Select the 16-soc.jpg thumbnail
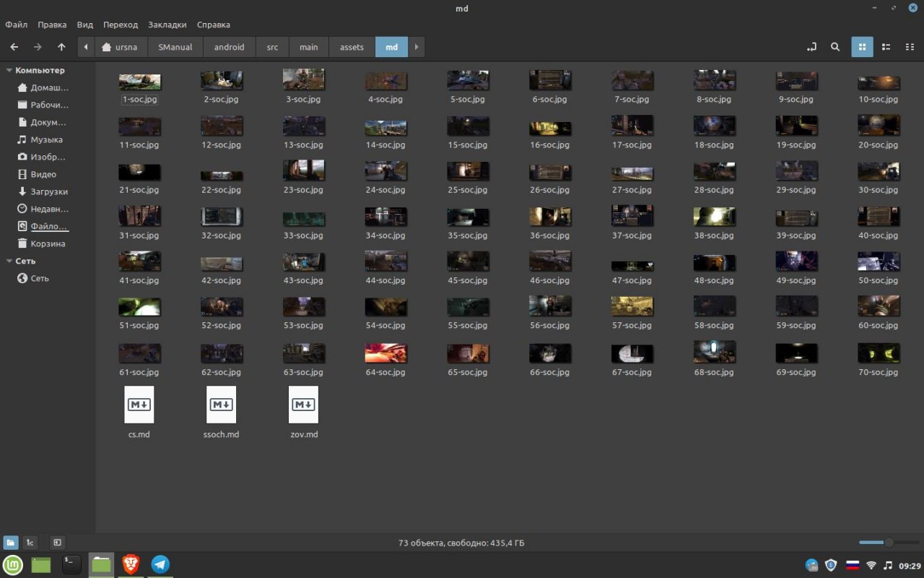This screenshot has height=578, width=924. (x=550, y=128)
